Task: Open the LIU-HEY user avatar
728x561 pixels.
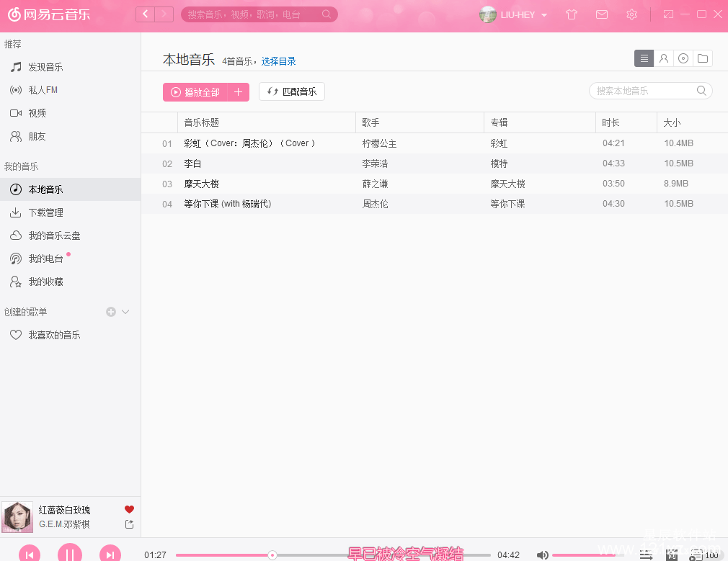Action: tap(487, 14)
